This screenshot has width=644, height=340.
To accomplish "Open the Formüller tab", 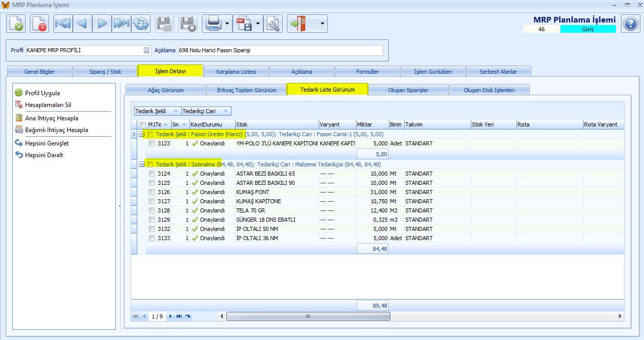I will (367, 71).
